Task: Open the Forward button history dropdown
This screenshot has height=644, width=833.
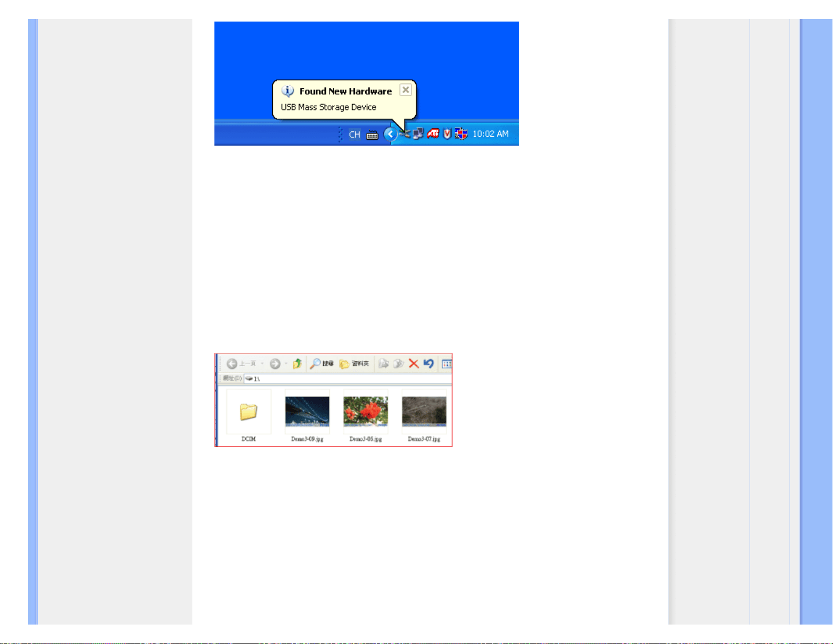Action: click(286, 364)
